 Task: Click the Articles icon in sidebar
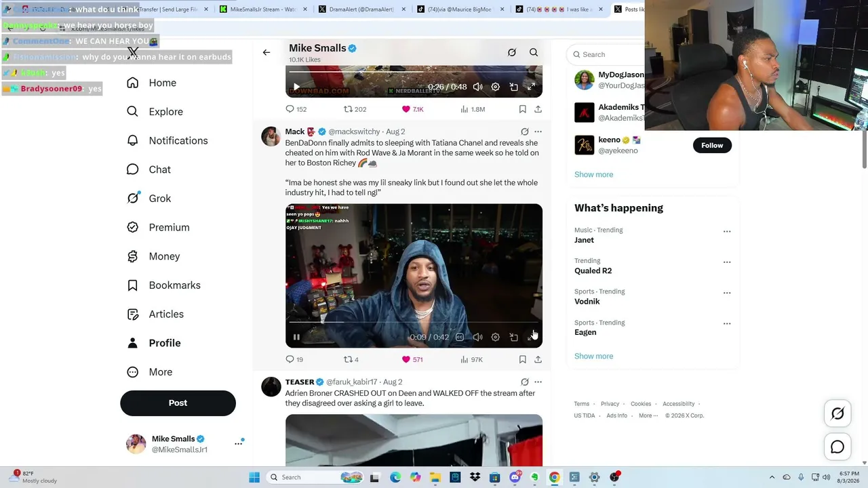click(x=133, y=314)
